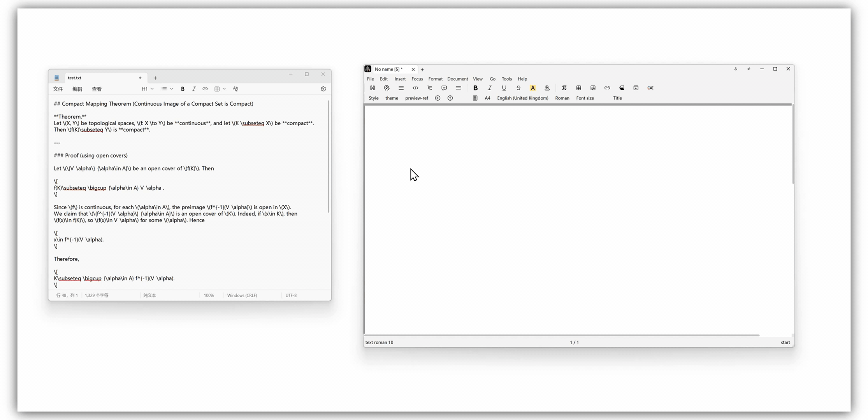Insert an image via the toolbar picture icon
The width and height of the screenshot is (868, 420).
pos(593,88)
